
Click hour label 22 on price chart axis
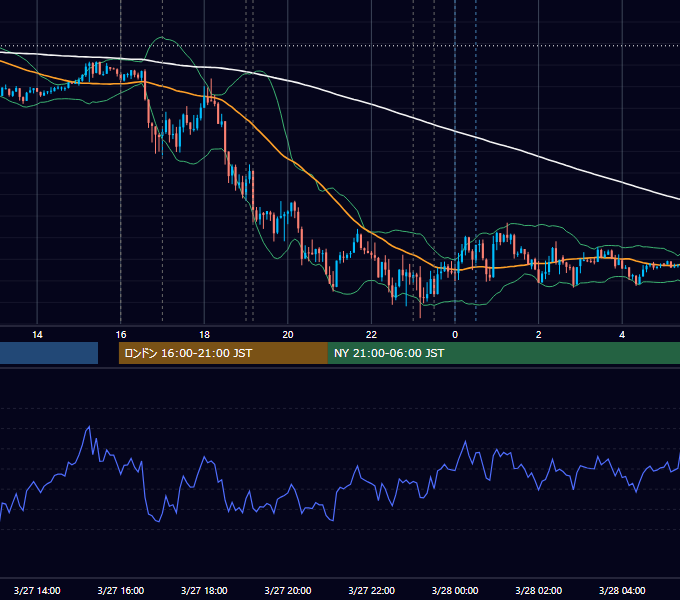click(371, 335)
